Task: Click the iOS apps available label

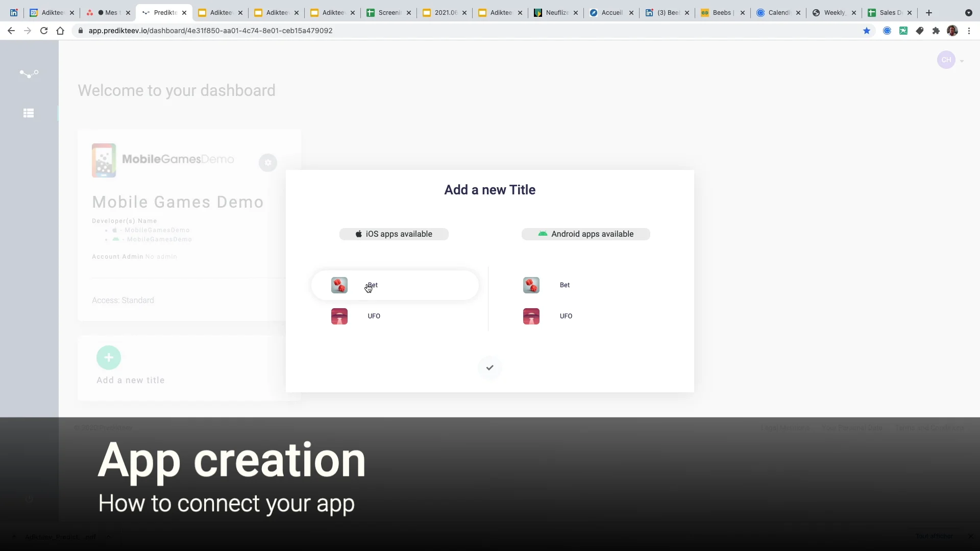Action: pyautogui.click(x=394, y=234)
